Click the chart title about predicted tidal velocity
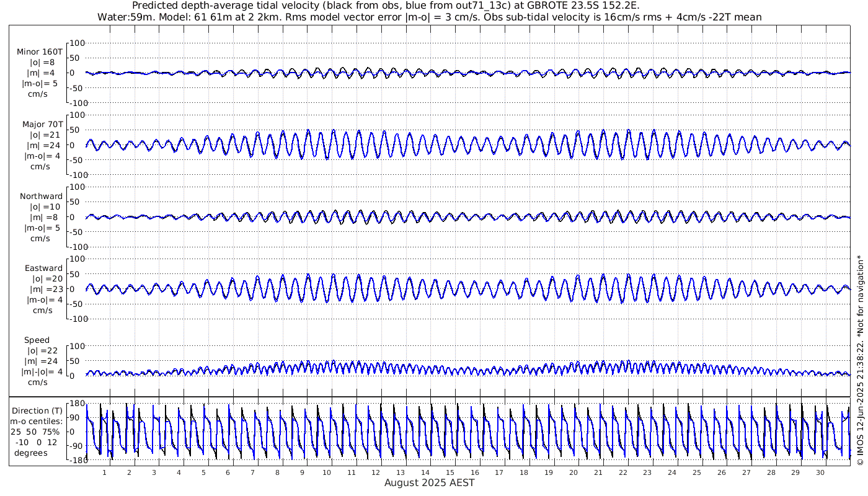The width and height of the screenshot is (868, 496). point(386,6)
